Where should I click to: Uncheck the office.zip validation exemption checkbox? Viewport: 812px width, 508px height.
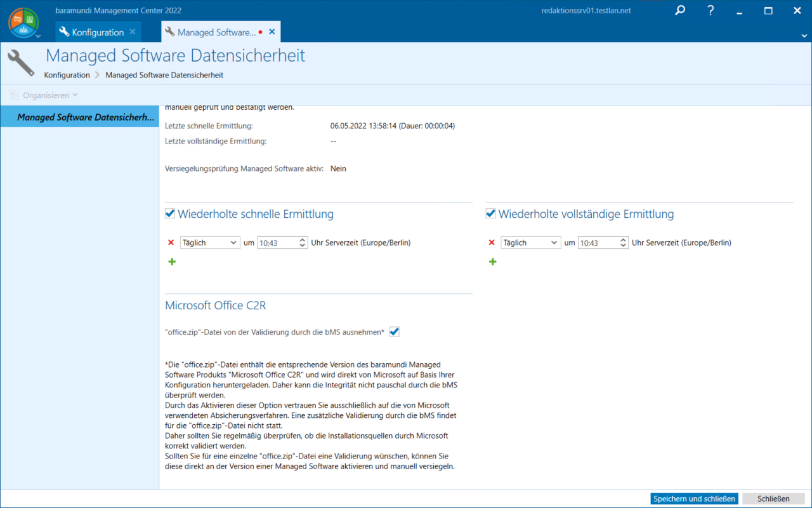(x=394, y=332)
